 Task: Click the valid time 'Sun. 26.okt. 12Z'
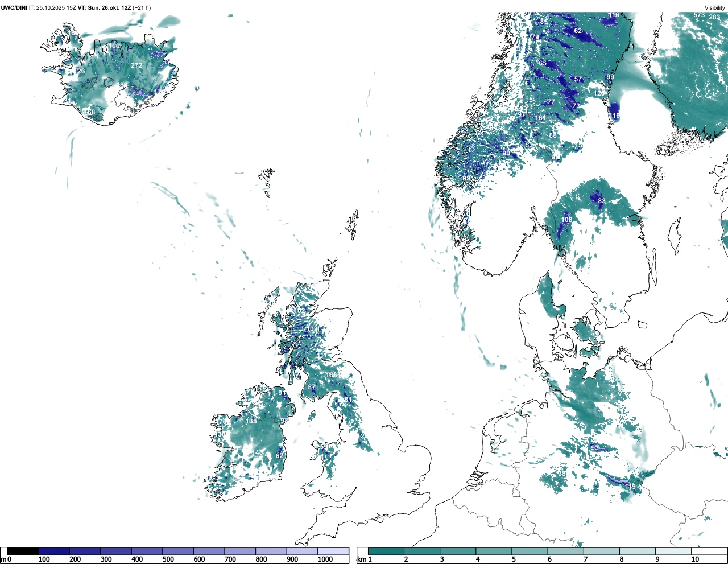110,7
